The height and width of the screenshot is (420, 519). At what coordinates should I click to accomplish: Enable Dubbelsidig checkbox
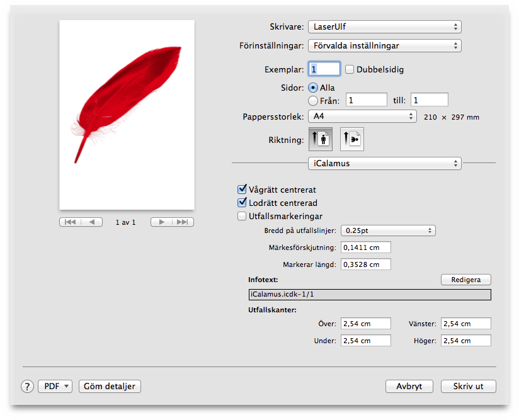click(350, 69)
